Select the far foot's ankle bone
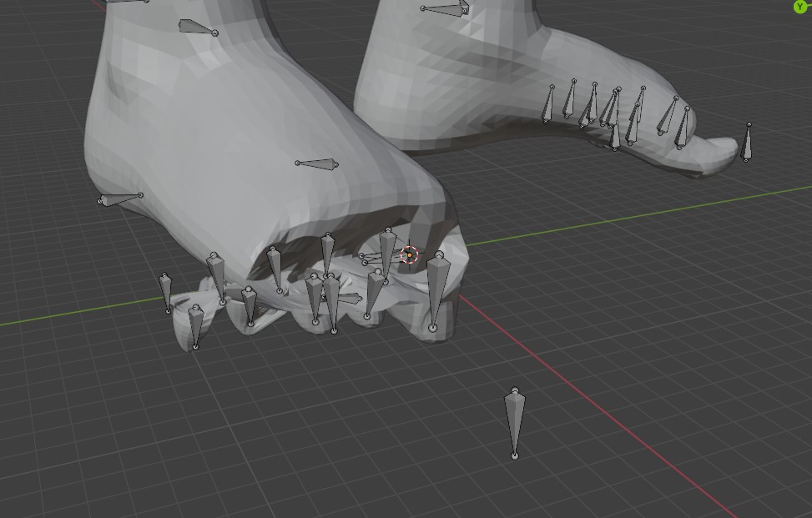The height and width of the screenshot is (518, 812). tap(446, 9)
